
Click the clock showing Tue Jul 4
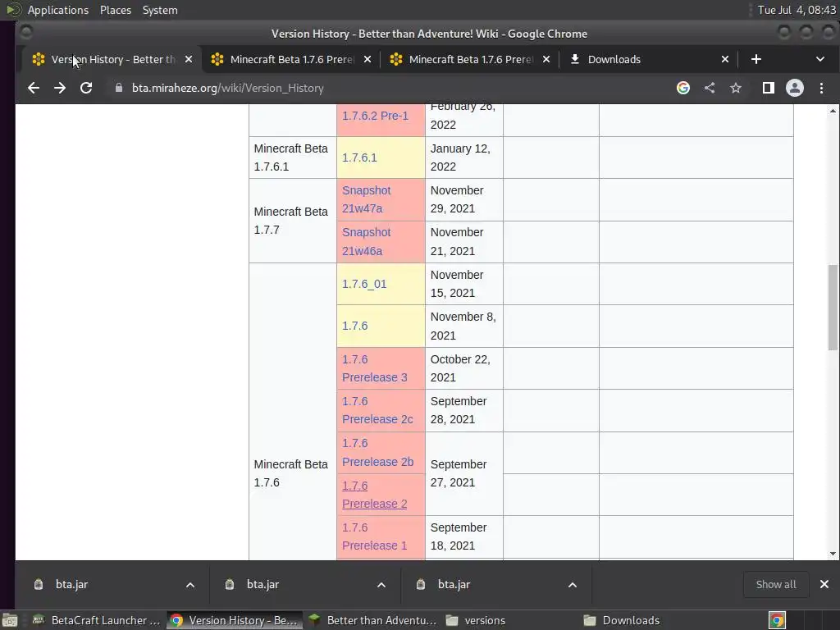coord(797,10)
